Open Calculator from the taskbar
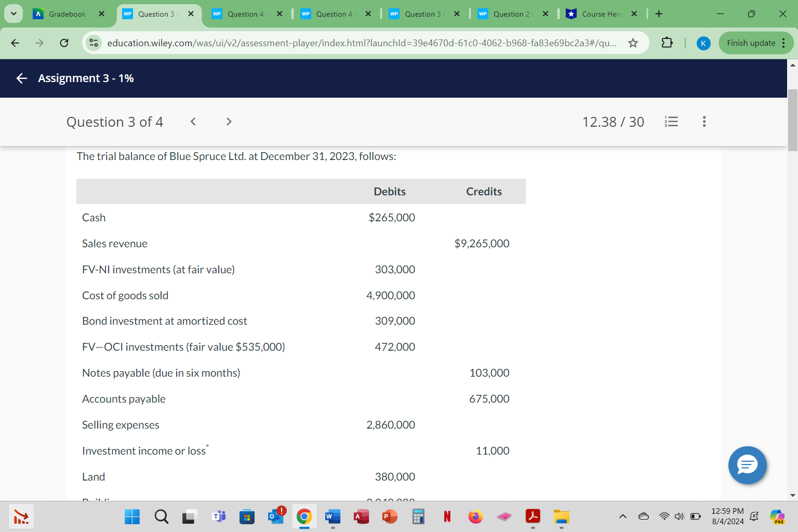 click(x=418, y=516)
